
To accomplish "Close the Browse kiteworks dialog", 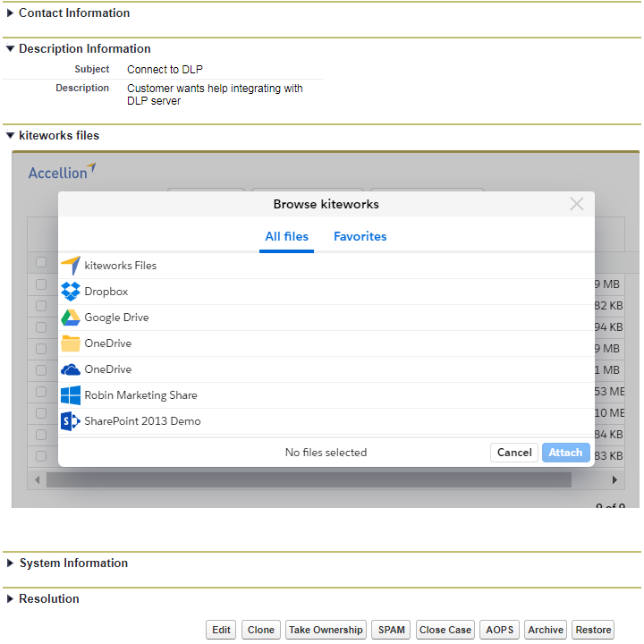I will (x=577, y=204).
